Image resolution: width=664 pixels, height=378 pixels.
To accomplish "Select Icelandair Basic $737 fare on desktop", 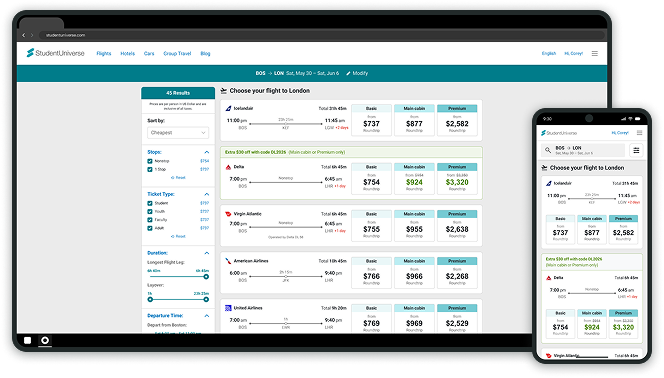I will (371, 120).
